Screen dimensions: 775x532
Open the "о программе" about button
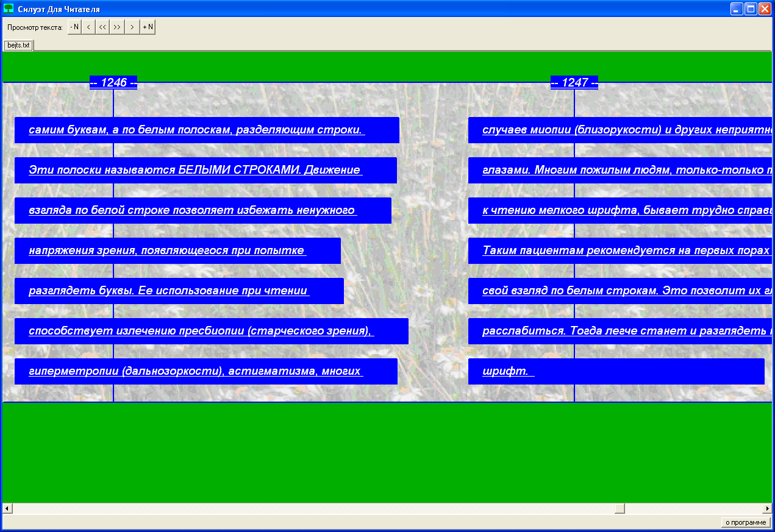[746, 522]
